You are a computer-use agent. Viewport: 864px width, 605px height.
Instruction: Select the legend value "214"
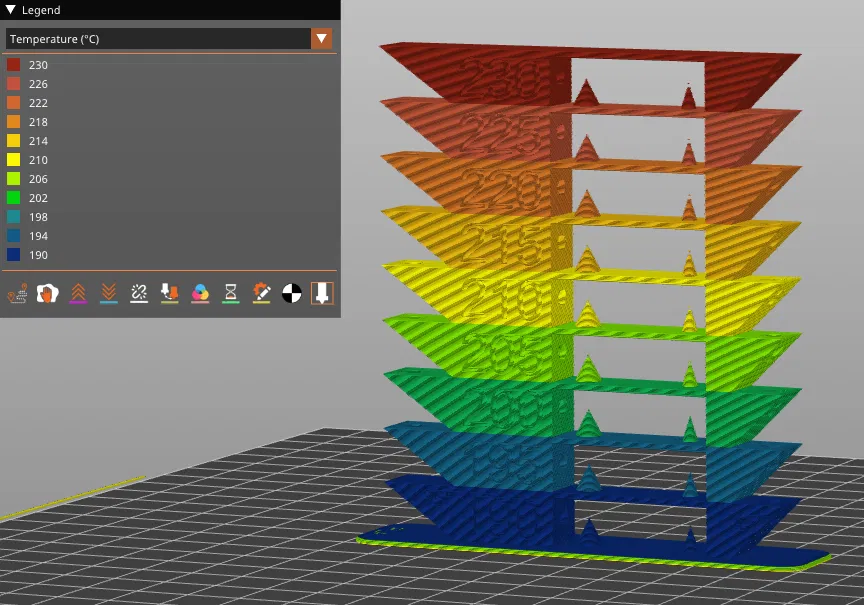click(x=38, y=141)
